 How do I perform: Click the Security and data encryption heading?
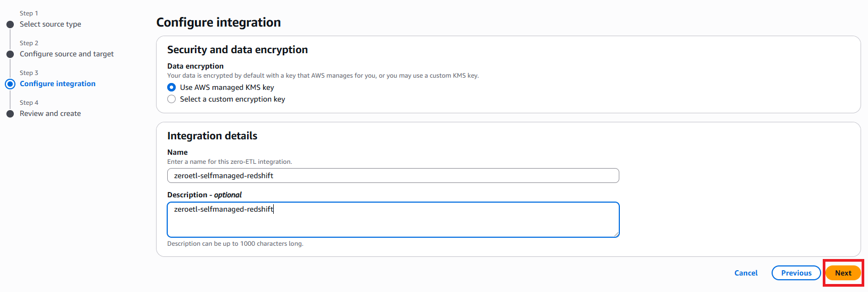238,49
